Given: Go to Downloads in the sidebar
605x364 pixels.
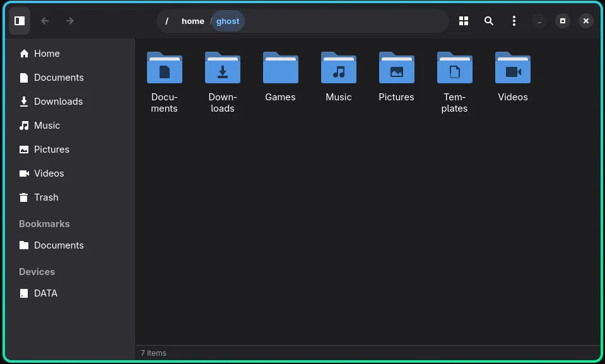Looking at the screenshot, I should click(70, 102).
